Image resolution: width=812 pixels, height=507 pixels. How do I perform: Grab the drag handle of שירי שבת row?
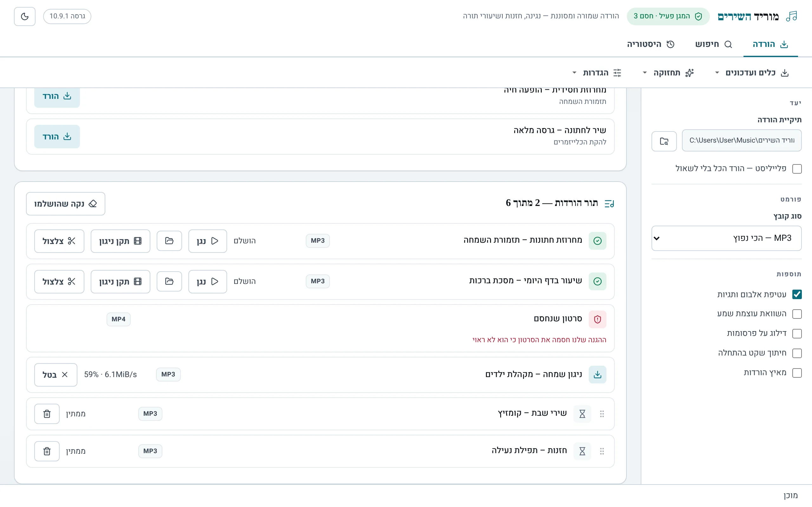point(602,414)
